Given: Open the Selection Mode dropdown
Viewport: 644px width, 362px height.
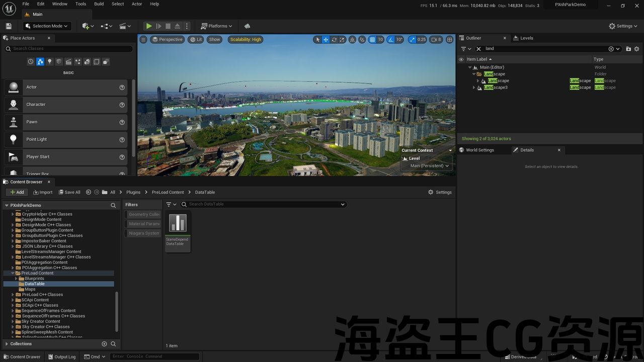Looking at the screenshot, I should 47,26.
